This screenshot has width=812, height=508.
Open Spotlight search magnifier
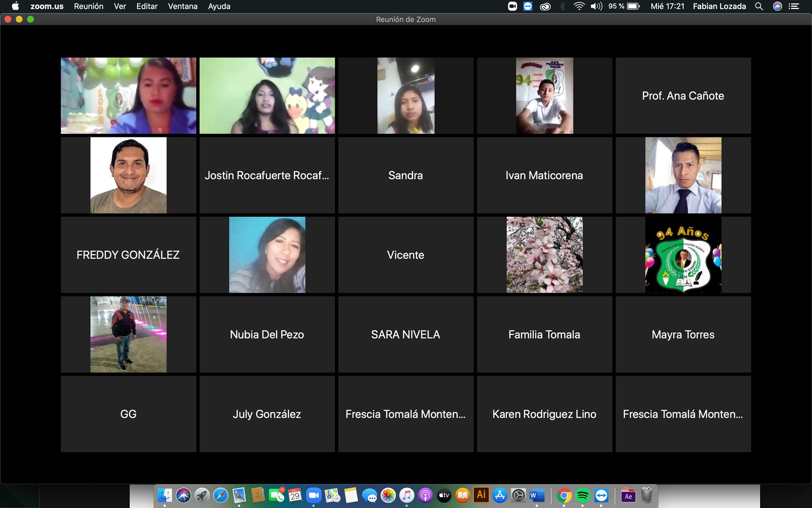click(759, 6)
